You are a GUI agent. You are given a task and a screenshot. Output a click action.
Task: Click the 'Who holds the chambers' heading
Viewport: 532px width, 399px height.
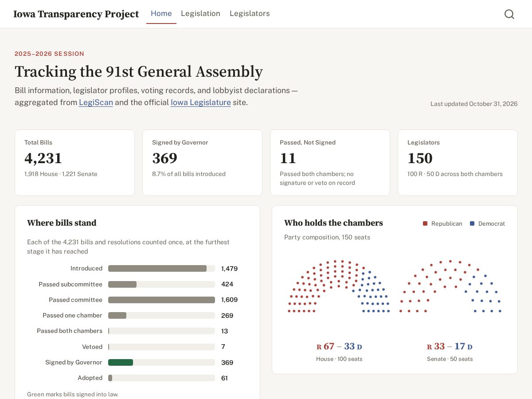pos(333,223)
